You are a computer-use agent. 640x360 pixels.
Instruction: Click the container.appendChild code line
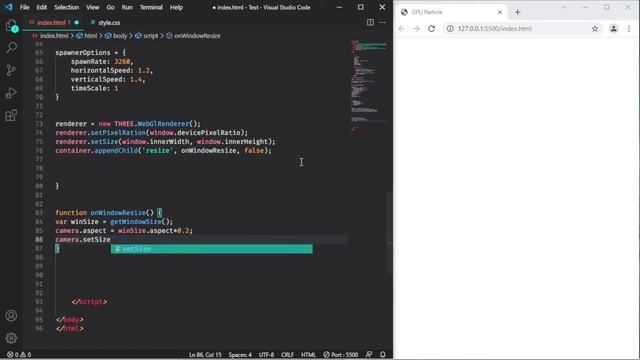pyautogui.click(x=163, y=151)
